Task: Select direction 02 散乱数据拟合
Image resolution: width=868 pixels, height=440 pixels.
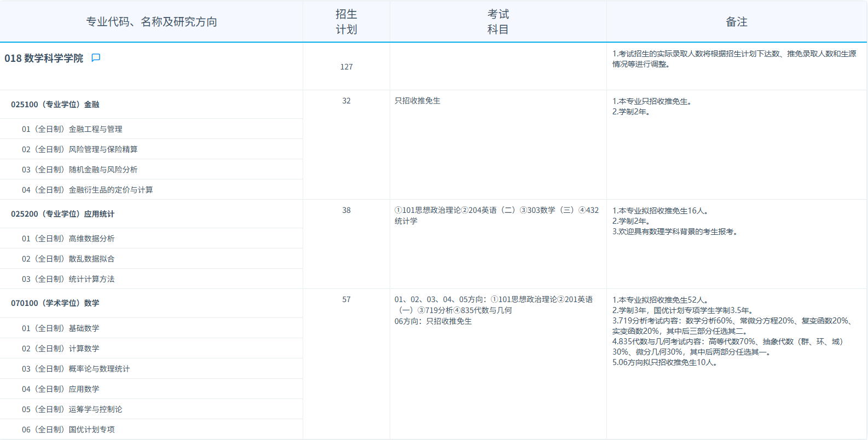Action: [x=68, y=259]
